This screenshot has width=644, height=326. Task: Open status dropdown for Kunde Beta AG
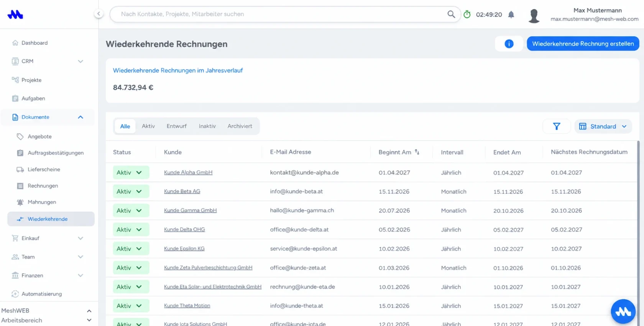131,192
